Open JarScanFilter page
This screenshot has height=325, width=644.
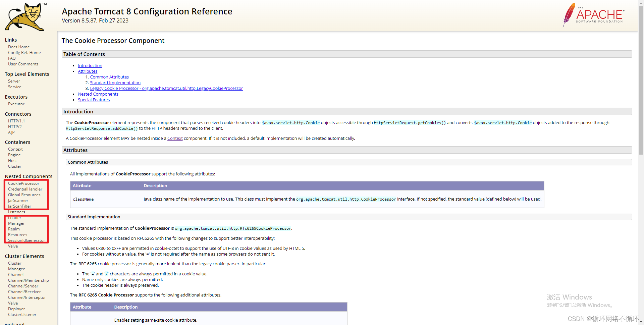(19, 206)
